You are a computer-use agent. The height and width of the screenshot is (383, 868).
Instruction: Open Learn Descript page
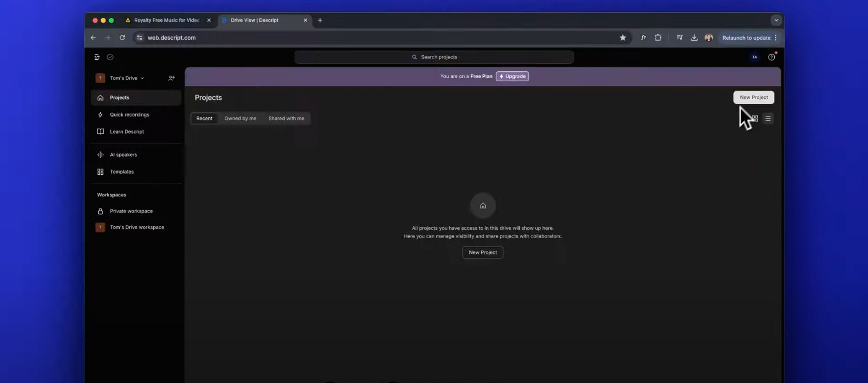(136, 131)
